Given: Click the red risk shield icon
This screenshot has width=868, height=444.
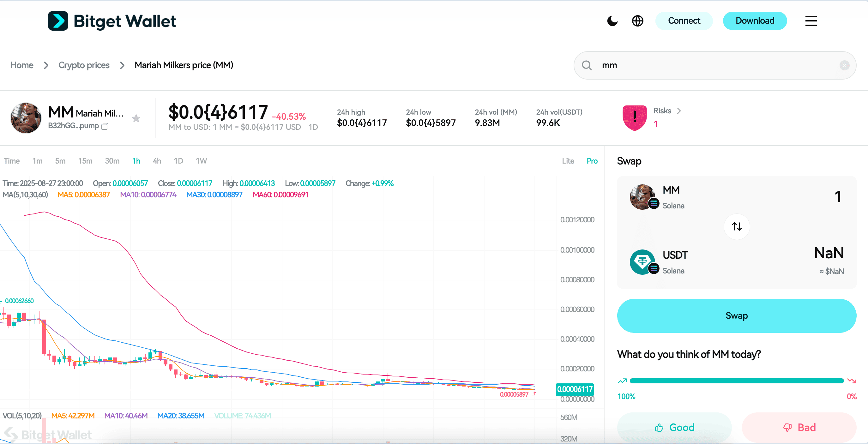Looking at the screenshot, I should (x=635, y=117).
